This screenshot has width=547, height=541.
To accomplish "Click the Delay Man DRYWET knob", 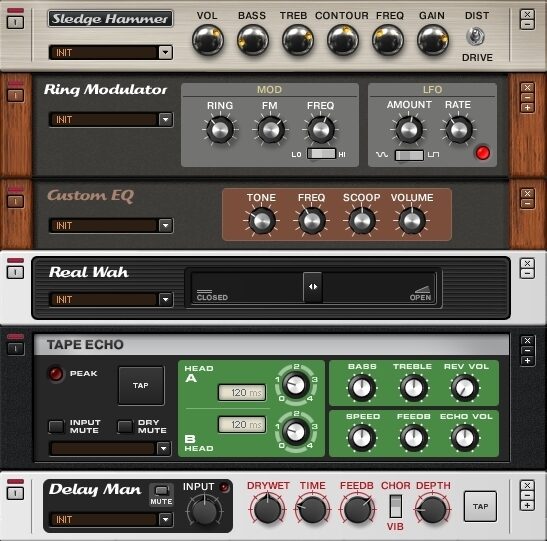I will tap(268, 510).
